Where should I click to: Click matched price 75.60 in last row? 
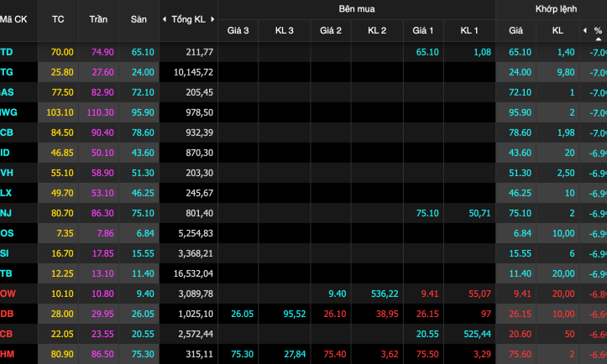pyautogui.click(x=516, y=354)
